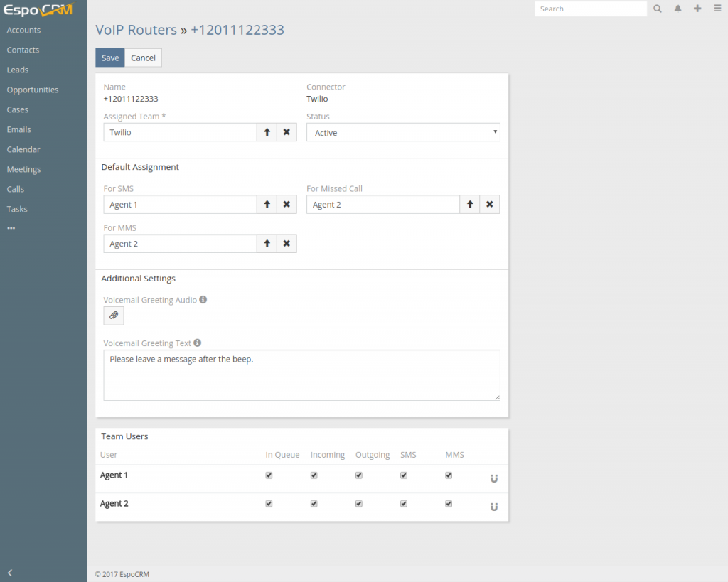The width and height of the screenshot is (728, 582).
Task: Save the VoIP router settings
Action: click(110, 58)
